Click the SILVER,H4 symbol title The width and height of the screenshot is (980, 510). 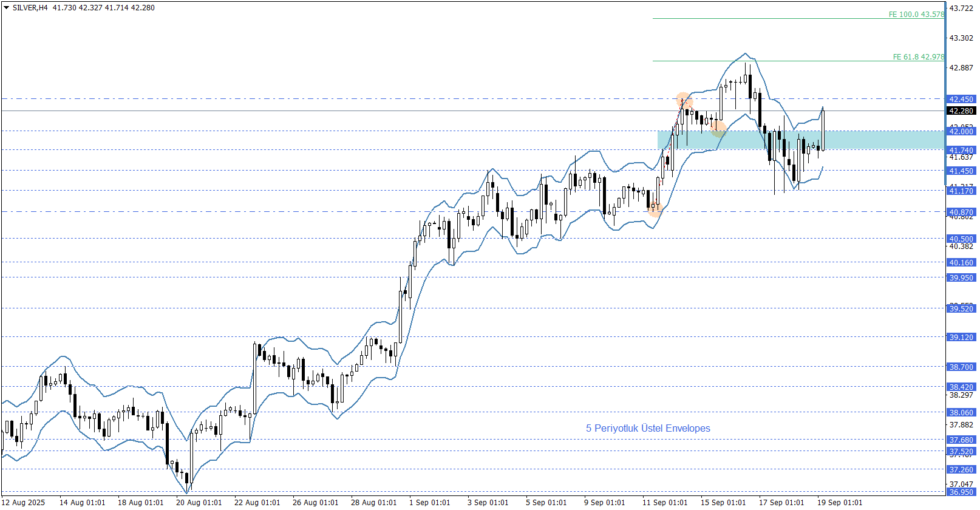(30, 8)
